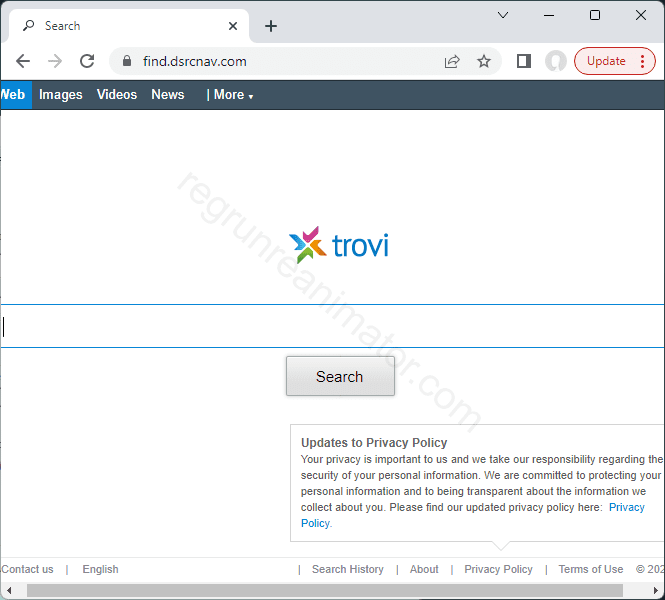665x600 pixels.
Task: View site info via padlock icon
Action: click(x=126, y=61)
